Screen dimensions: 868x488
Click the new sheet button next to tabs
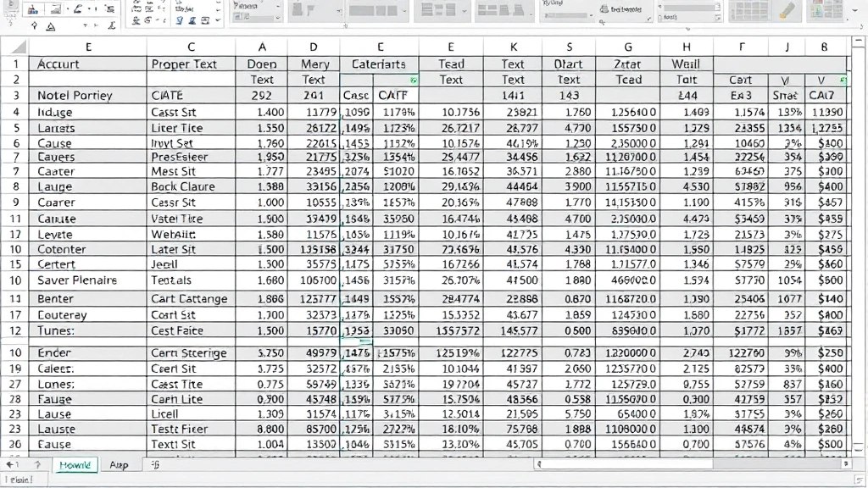[x=155, y=464]
